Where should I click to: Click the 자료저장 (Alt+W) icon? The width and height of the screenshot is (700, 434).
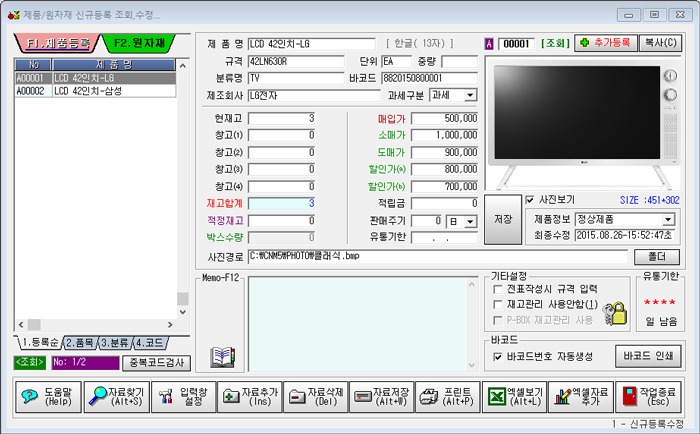point(362,396)
